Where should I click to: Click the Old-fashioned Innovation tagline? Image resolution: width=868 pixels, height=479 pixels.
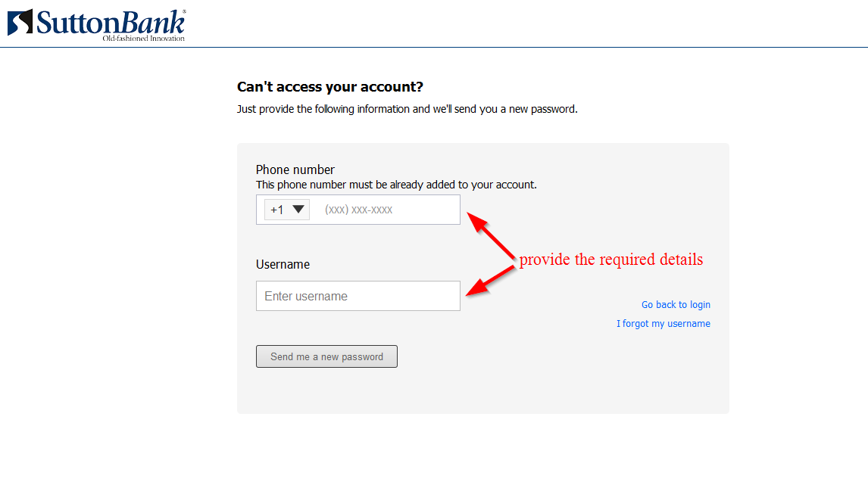click(143, 38)
